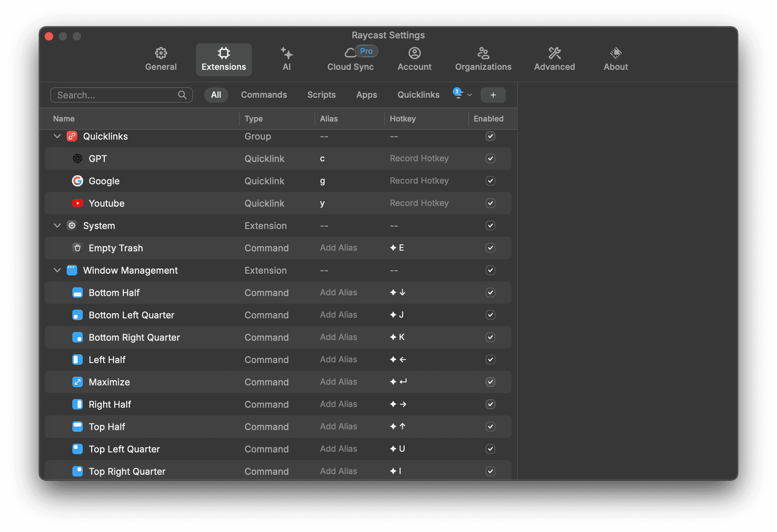Switch to the Advanced tab
The image size is (777, 532).
(554, 59)
